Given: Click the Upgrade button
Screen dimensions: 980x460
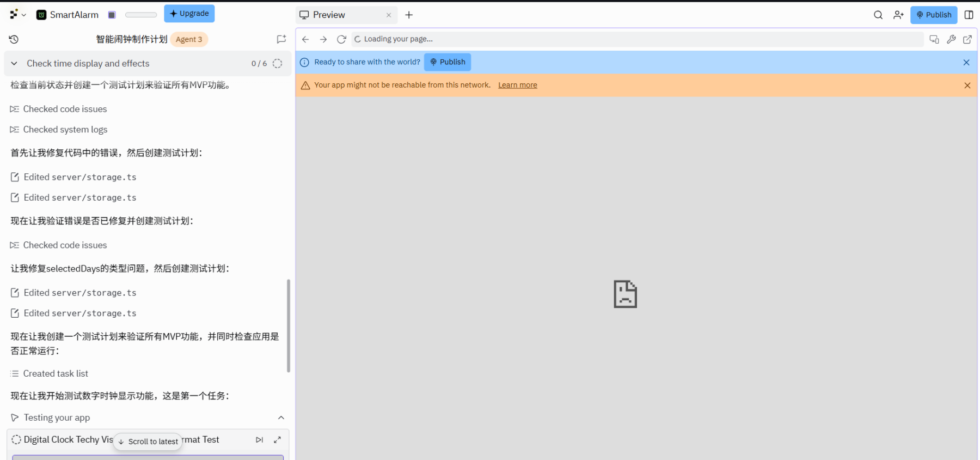Looking at the screenshot, I should pos(189,14).
